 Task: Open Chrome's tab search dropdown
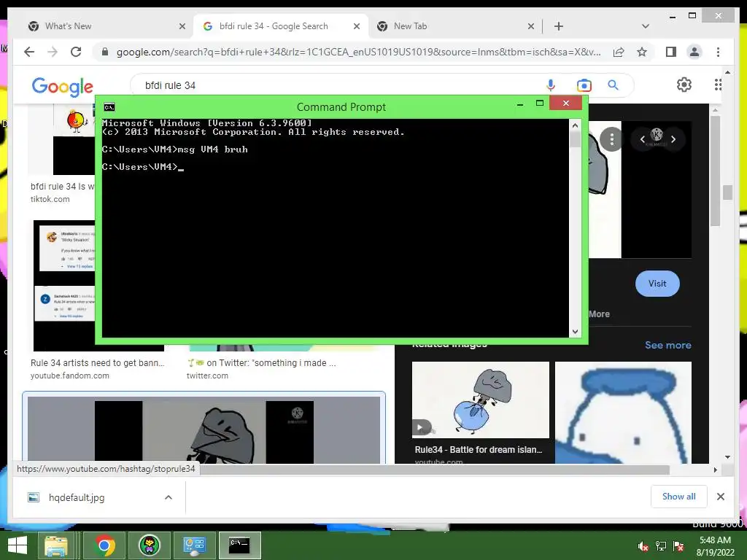[x=645, y=26]
